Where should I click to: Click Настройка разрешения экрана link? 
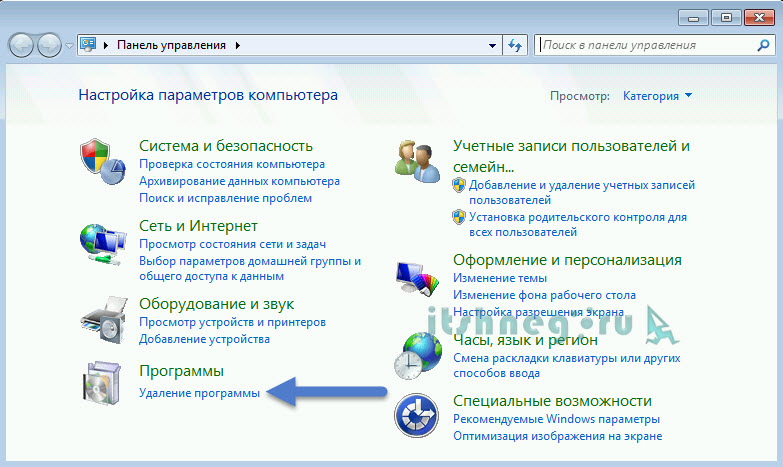point(538,312)
